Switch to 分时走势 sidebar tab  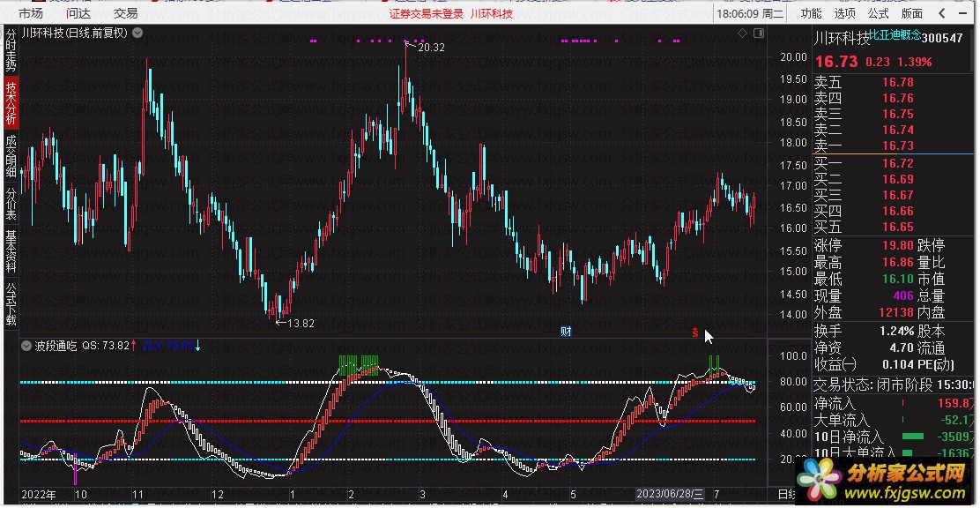point(11,49)
